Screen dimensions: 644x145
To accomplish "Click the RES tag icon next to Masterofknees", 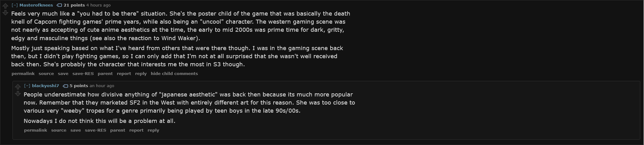I will pos(59,5).
